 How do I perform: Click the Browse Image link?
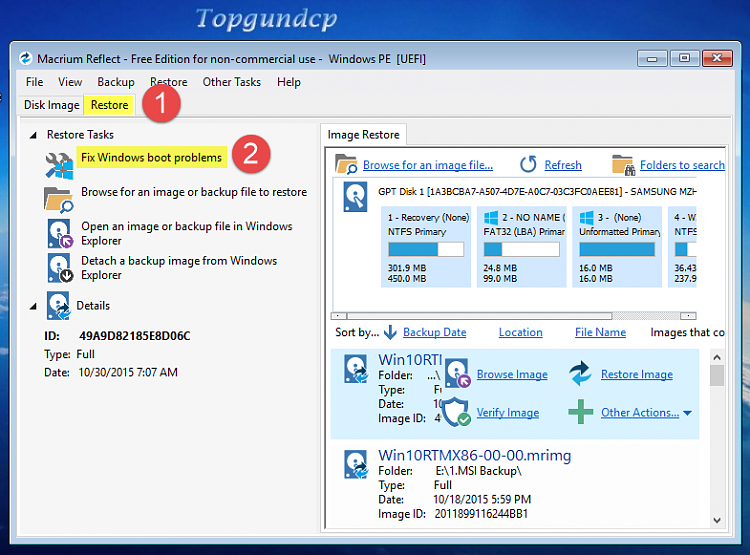511,374
